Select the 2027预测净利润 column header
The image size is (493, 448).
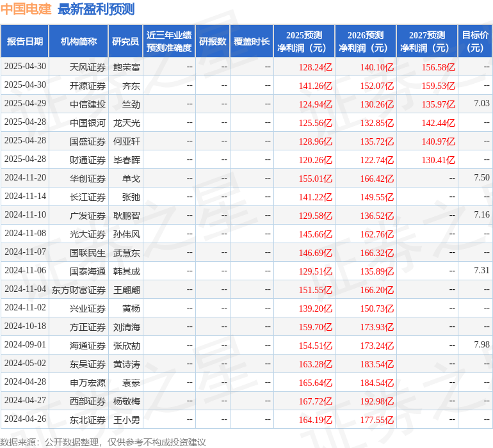click(427, 41)
